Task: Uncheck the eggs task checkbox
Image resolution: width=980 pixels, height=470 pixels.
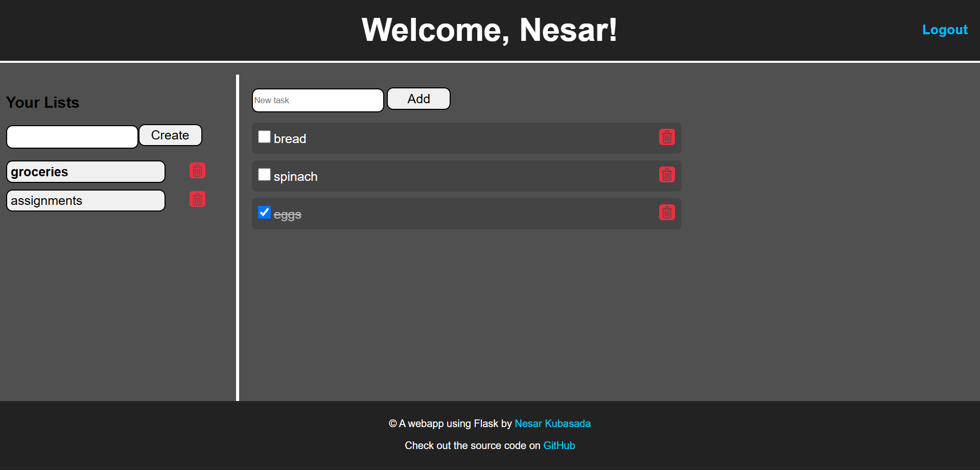Action: (264, 212)
